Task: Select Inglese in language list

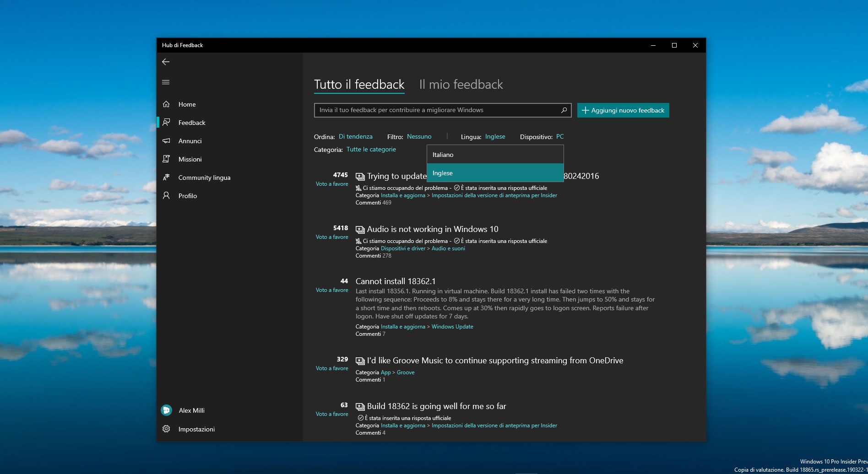Action: [495, 173]
